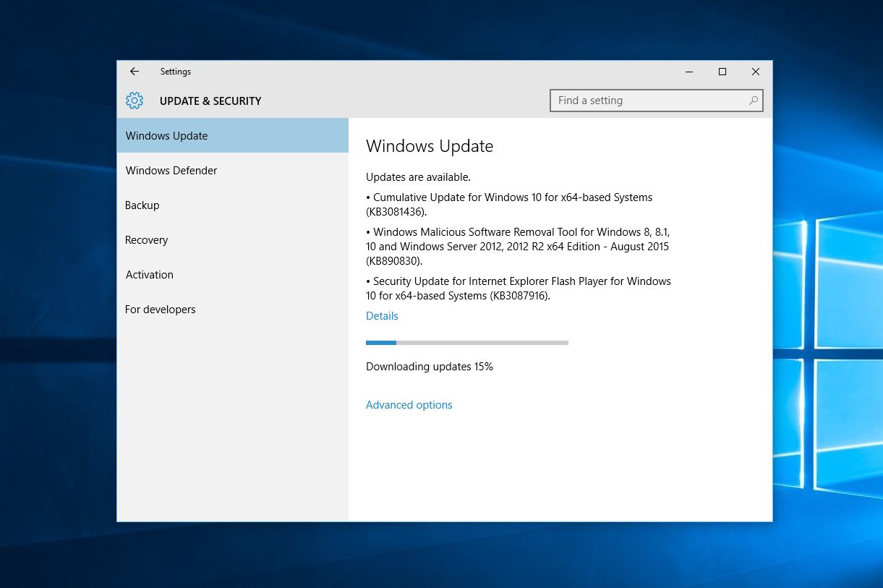Close the Settings window
This screenshot has height=588, width=883.
click(756, 72)
